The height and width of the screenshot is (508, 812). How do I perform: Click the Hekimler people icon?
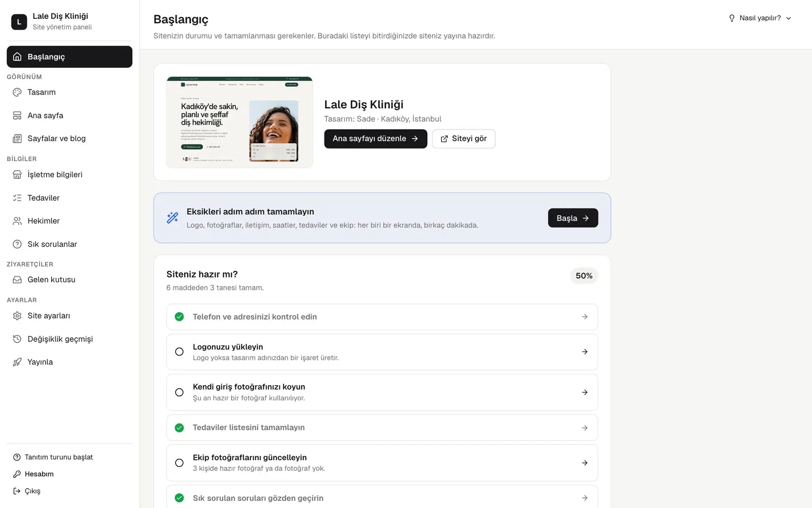click(x=17, y=221)
